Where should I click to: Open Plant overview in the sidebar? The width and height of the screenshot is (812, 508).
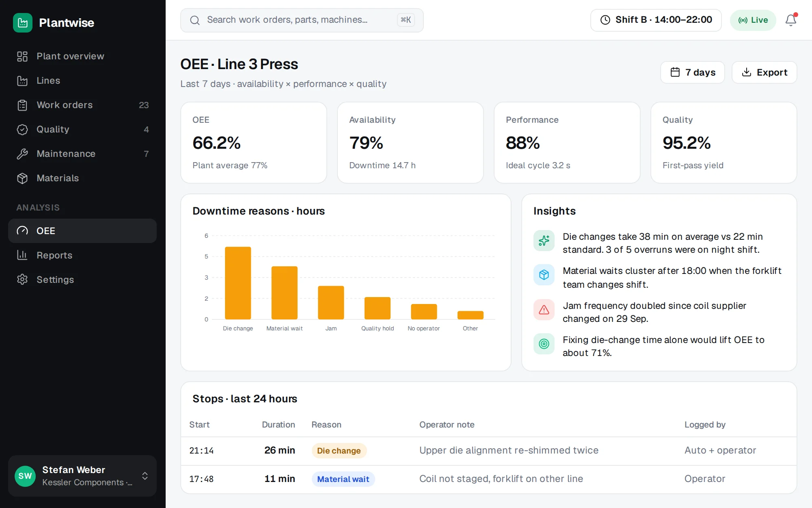pyautogui.click(x=82, y=56)
